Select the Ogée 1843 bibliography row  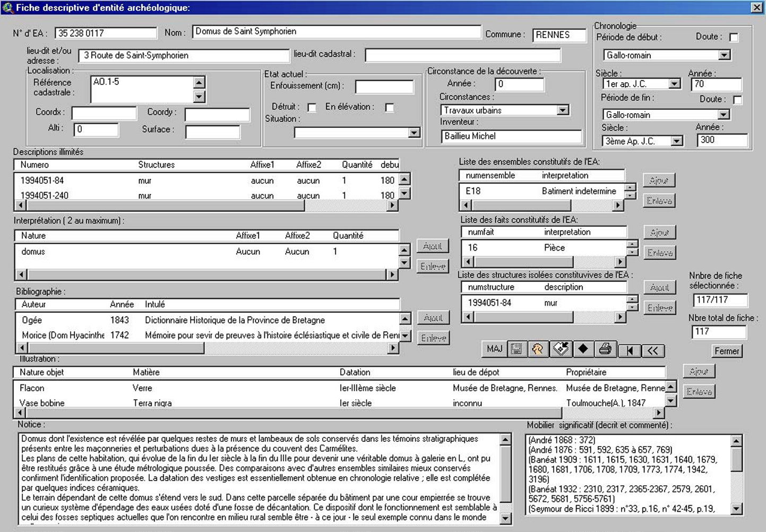208,320
